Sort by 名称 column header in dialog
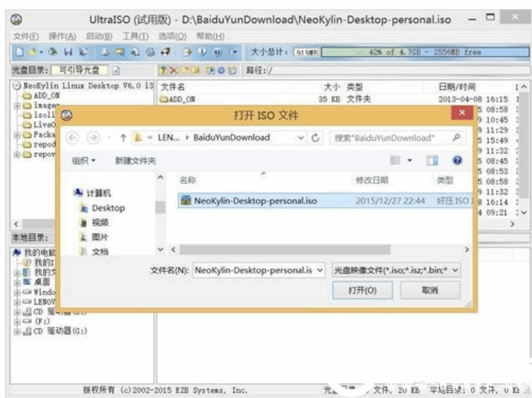Image resolution: width=532 pixels, height=398 pixels. click(x=187, y=180)
